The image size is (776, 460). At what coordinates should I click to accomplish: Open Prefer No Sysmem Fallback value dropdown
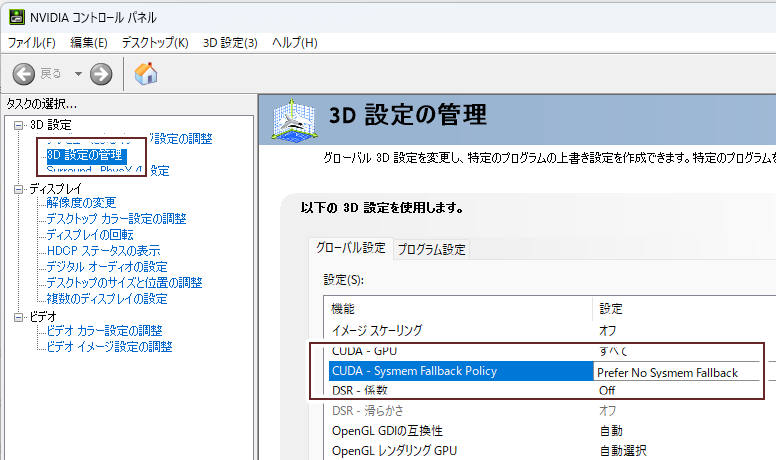pyautogui.click(x=676, y=372)
